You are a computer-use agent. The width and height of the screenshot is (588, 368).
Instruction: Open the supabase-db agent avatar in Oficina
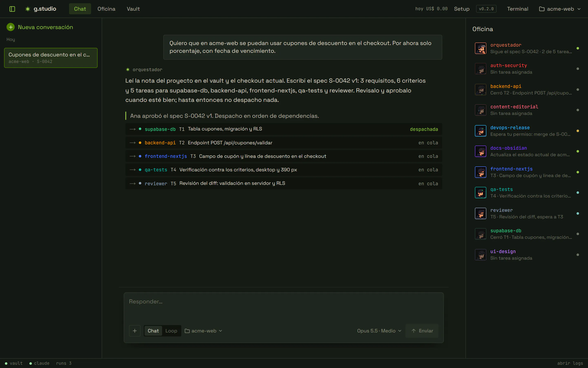480,234
